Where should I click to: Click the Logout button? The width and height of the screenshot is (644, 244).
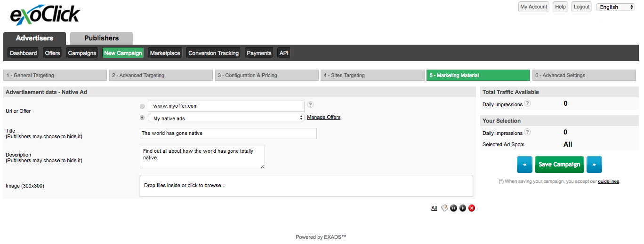pyautogui.click(x=582, y=7)
